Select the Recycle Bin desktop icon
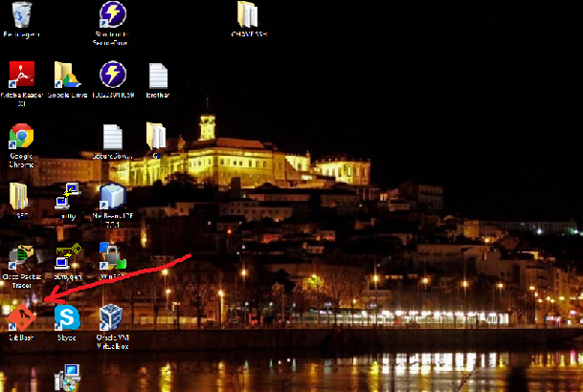Screen dimensions: 583x392 click(x=21, y=15)
